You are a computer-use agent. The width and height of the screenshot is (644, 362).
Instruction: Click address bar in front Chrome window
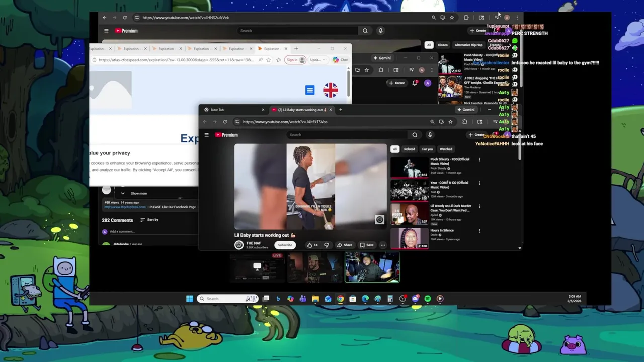pyautogui.click(x=332, y=122)
